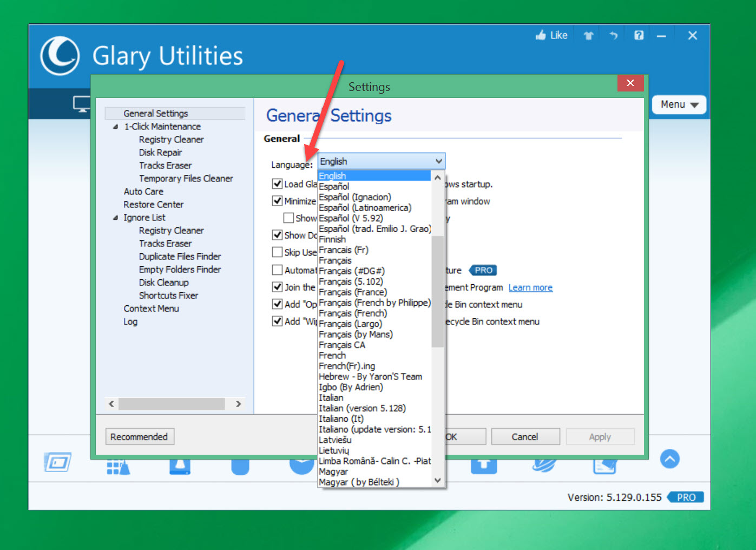Toggle the 'Add "Op...' context menu checkbox
This screenshot has height=550, width=756.
click(x=278, y=304)
